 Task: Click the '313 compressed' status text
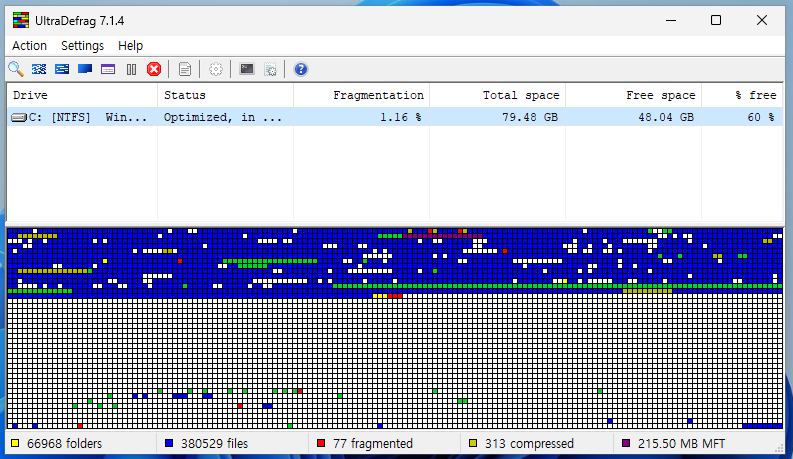(x=529, y=444)
